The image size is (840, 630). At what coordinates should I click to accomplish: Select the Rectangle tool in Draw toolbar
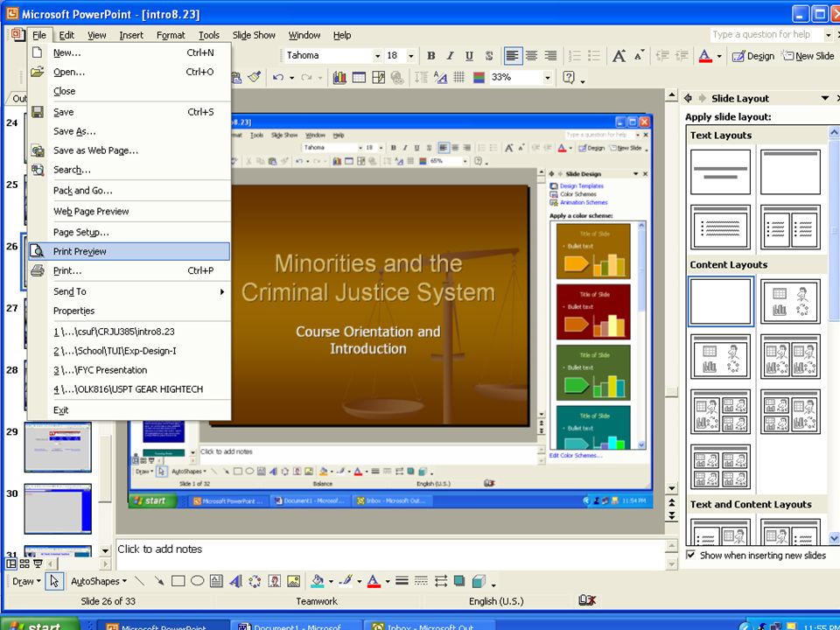178,581
